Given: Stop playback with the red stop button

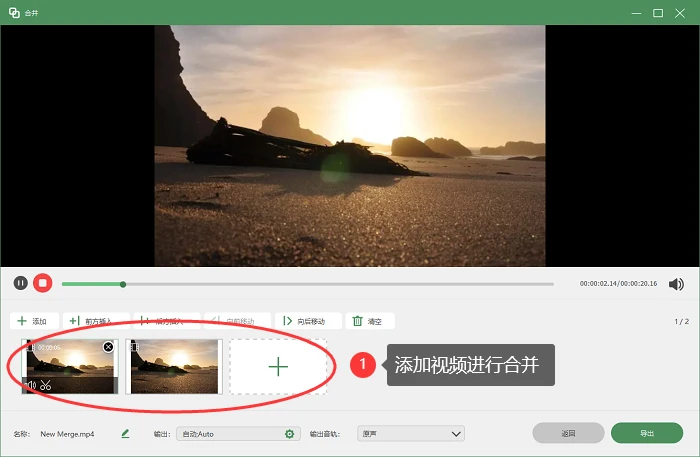Looking at the screenshot, I should click(x=43, y=283).
